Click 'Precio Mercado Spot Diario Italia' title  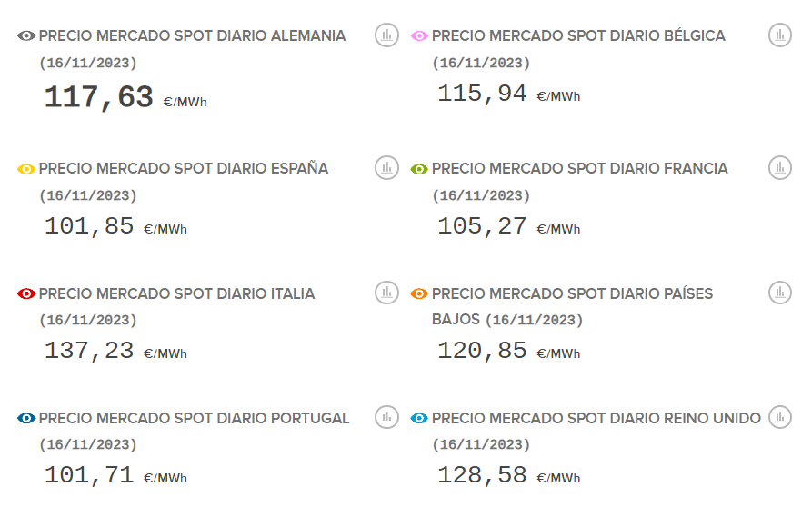176,294
